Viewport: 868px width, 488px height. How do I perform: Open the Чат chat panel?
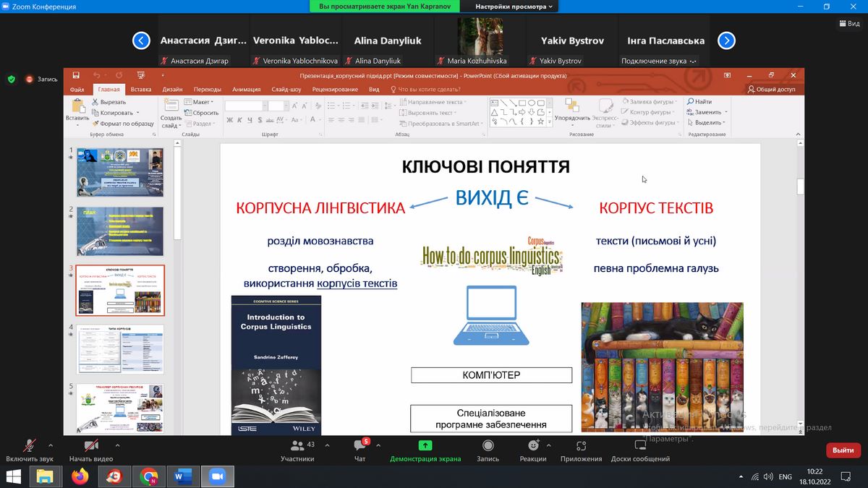(359, 446)
